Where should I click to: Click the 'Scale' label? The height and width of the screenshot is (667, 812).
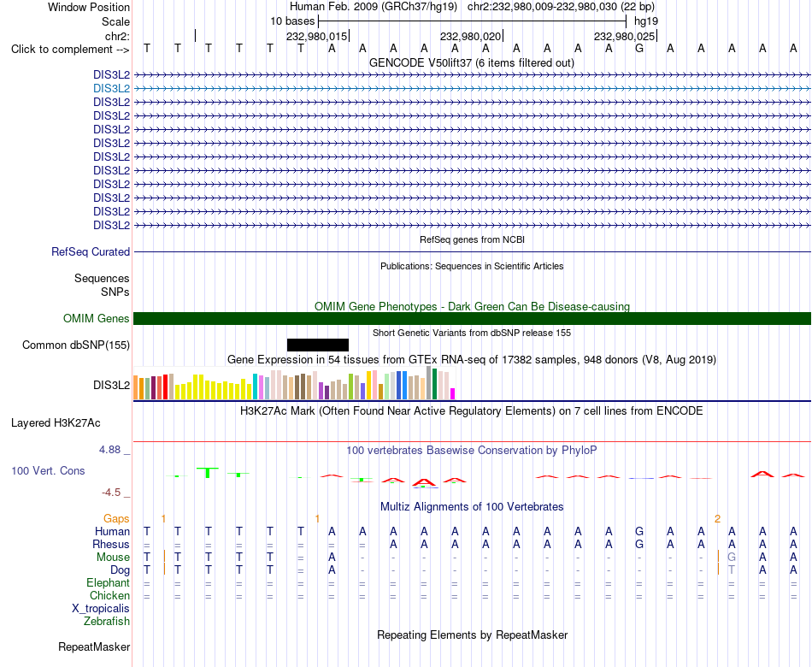(x=115, y=21)
